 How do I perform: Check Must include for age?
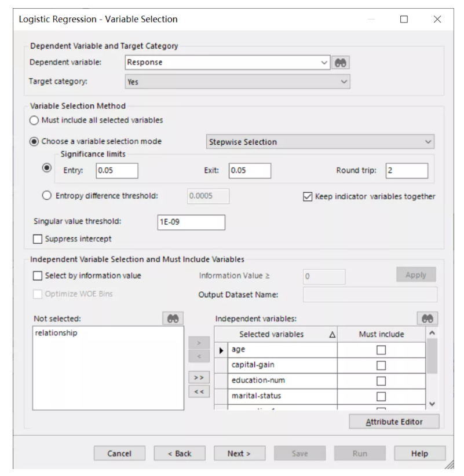(381, 350)
